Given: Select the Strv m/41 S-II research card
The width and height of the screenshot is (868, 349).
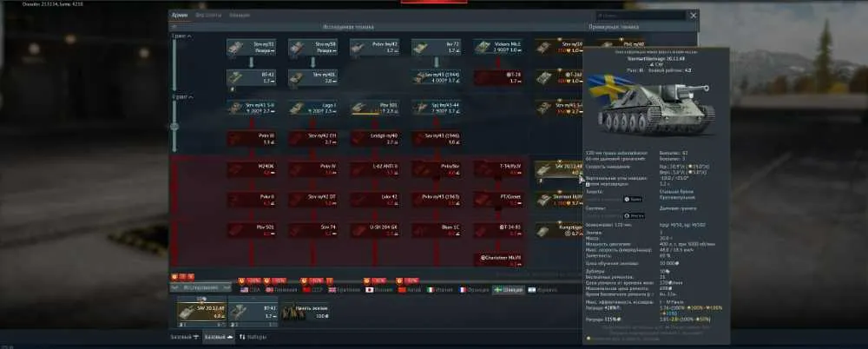Looking at the screenshot, I should pyautogui.click(x=252, y=108).
